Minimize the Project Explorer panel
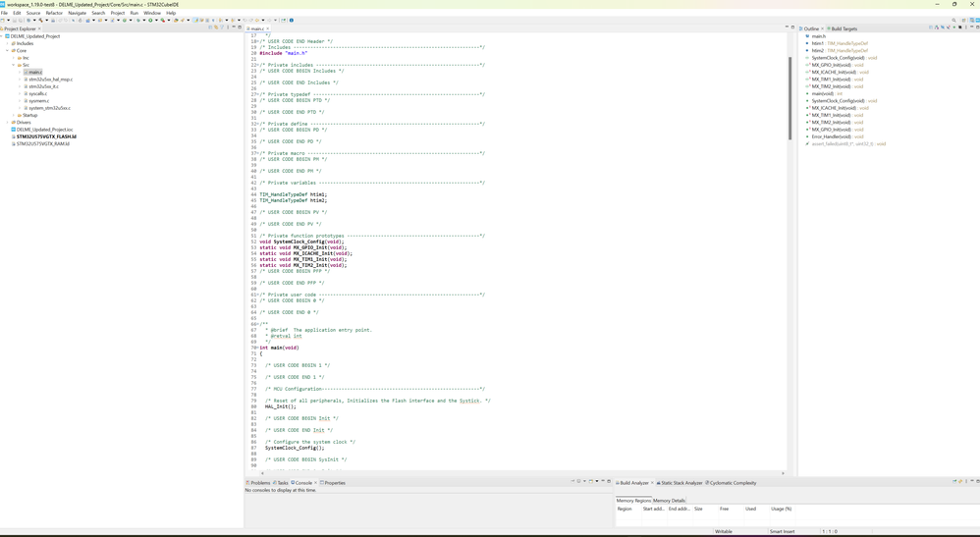This screenshot has height=537, width=980. 234,27
